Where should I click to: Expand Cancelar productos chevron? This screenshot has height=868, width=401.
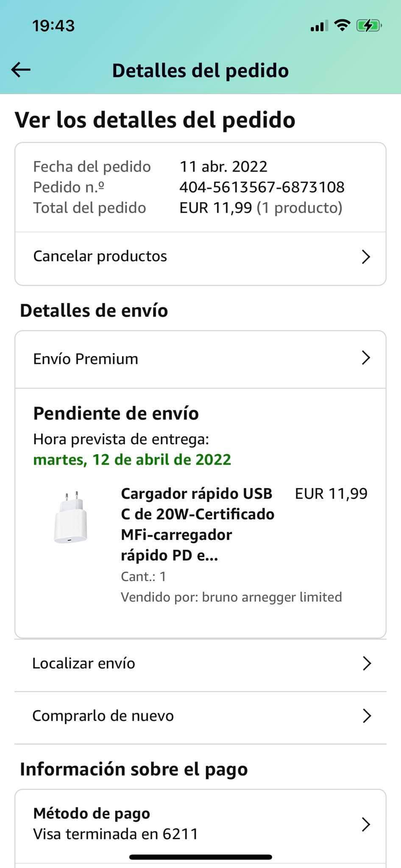pyautogui.click(x=366, y=257)
